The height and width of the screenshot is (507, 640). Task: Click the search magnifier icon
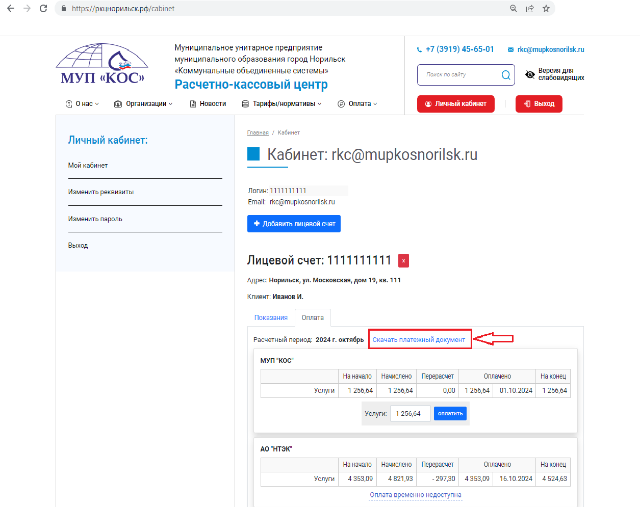click(x=505, y=75)
